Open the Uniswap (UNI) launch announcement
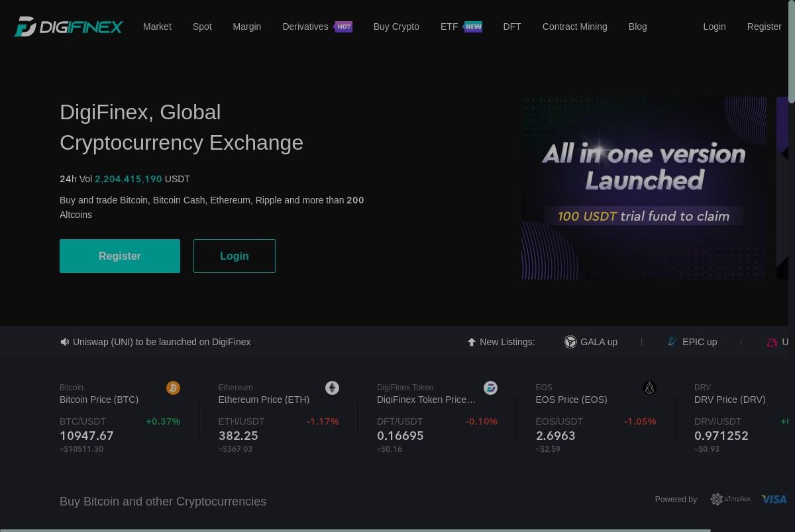Image resolution: width=795 pixels, height=532 pixels. (162, 342)
